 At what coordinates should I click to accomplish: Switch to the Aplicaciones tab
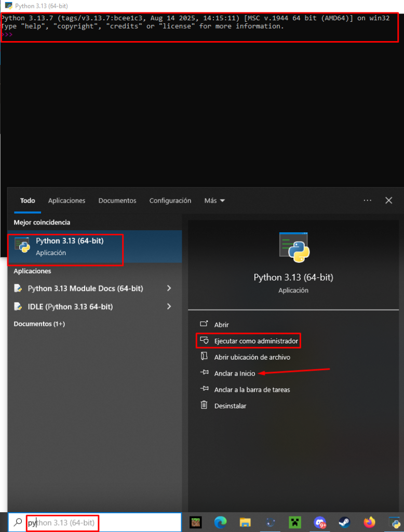[66, 201]
